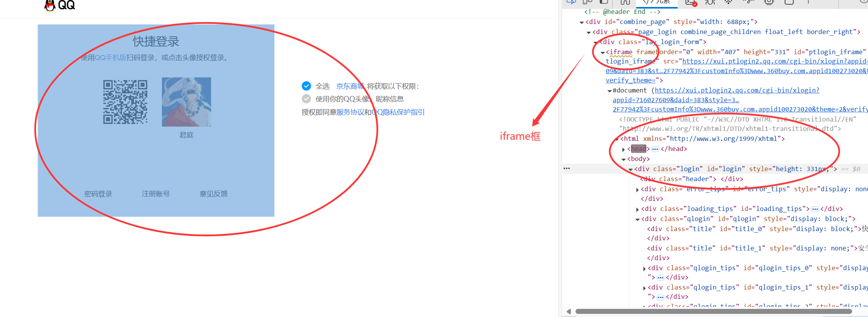Open the 京东商城 link
The image size is (868, 317).
pos(350,86)
